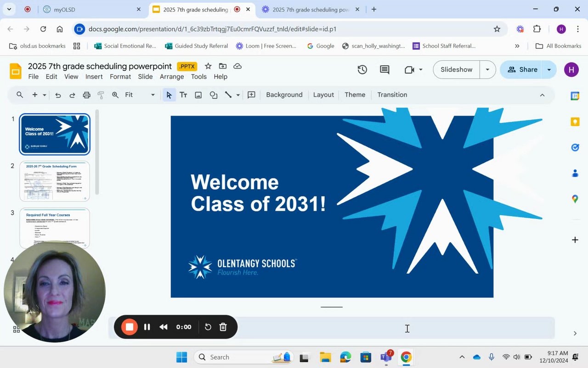Viewport: 588px width, 368px height.
Task: Delete recording with trash icon
Action: (x=223, y=327)
